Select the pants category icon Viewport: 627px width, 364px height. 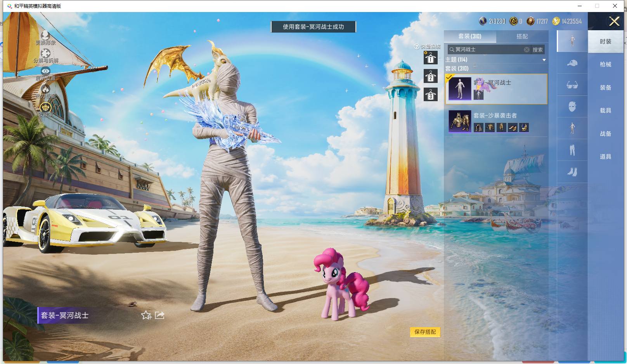point(572,150)
